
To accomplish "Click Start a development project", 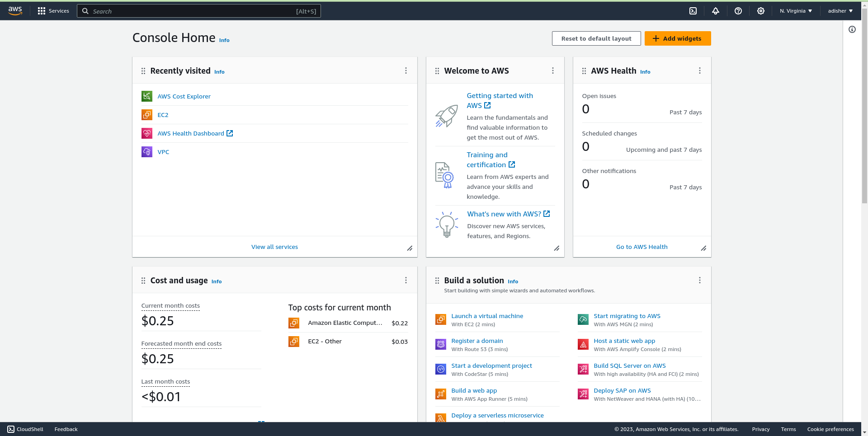I will click(491, 366).
